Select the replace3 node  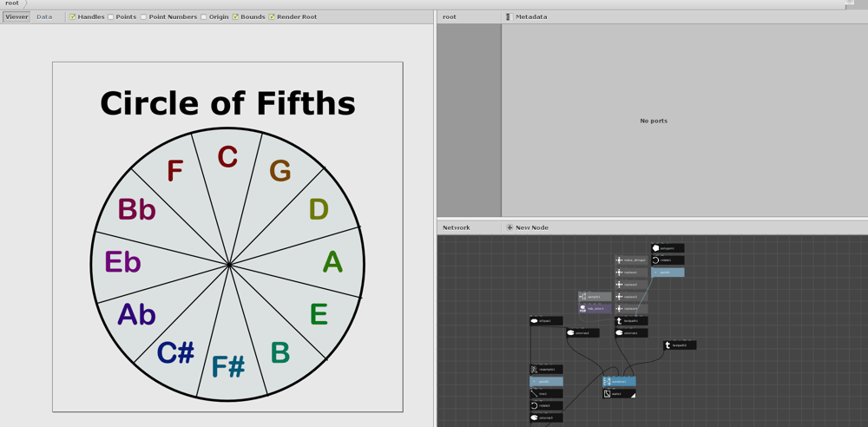631,297
